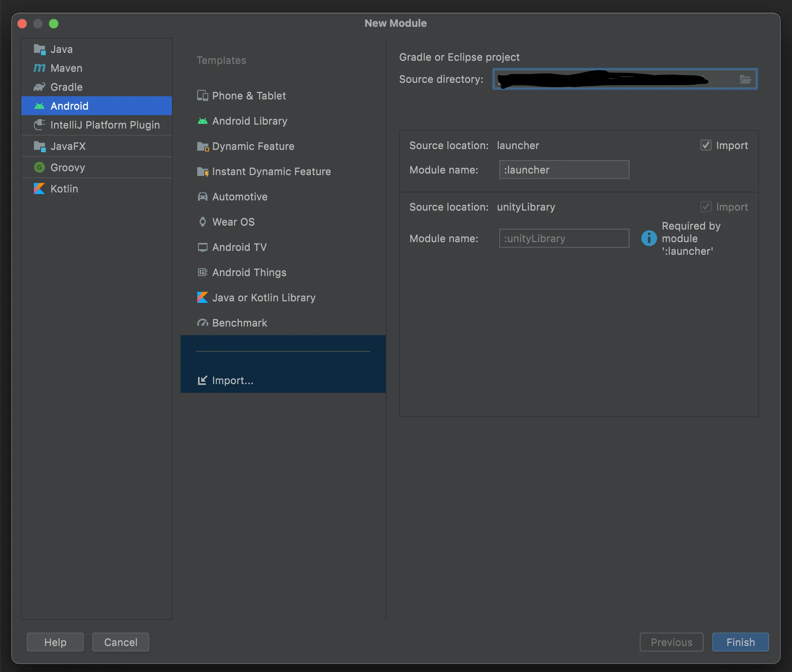The height and width of the screenshot is (672, 792).
Task: Click the Source directory path field
Action: point(615,79)
